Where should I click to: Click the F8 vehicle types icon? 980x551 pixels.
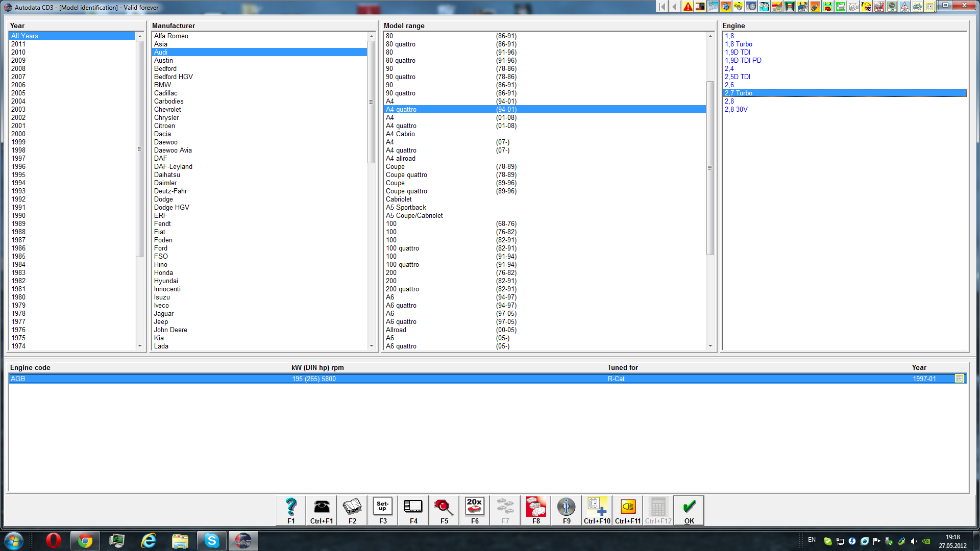pos(536,508)
